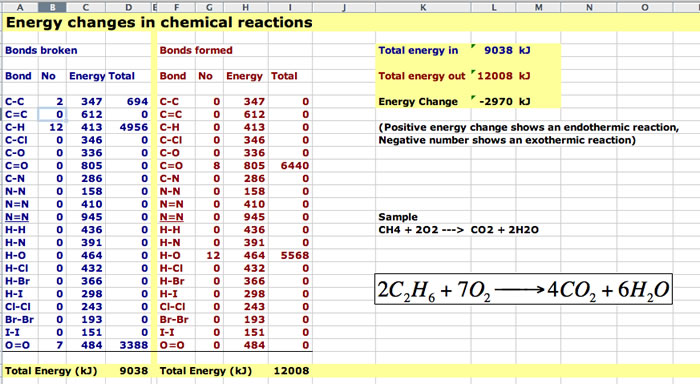Click the blue 484 energy value for O=O
700x384 pixels.
[92, 345]
